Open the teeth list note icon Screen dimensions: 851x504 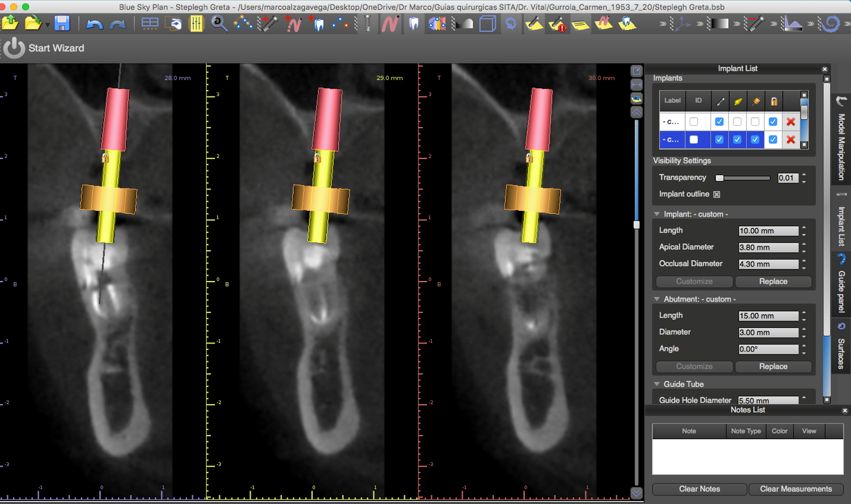627,24
